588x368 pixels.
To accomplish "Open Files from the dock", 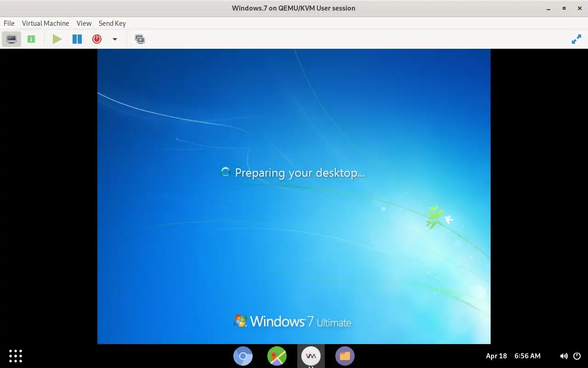I will (345, 356).
